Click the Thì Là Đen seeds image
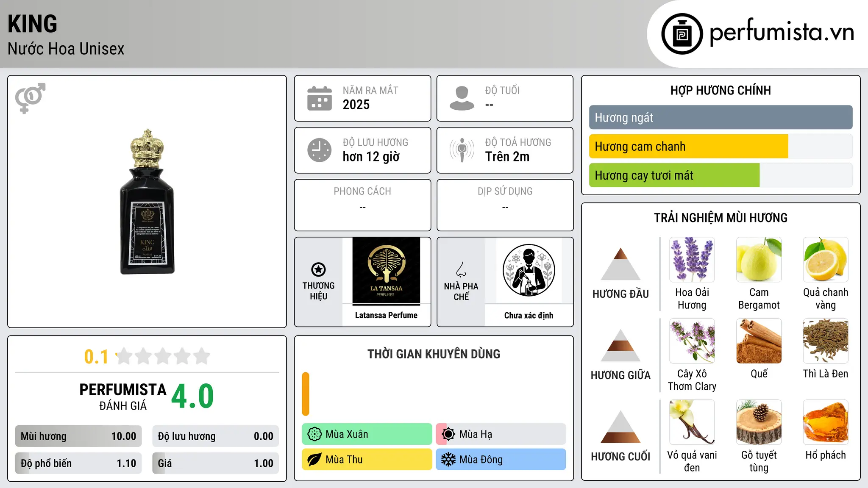 click(826, 341)
